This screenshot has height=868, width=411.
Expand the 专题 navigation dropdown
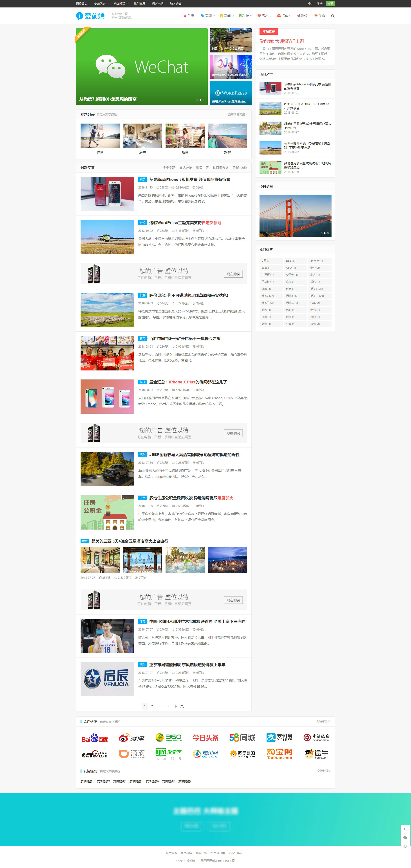point(208,16)
